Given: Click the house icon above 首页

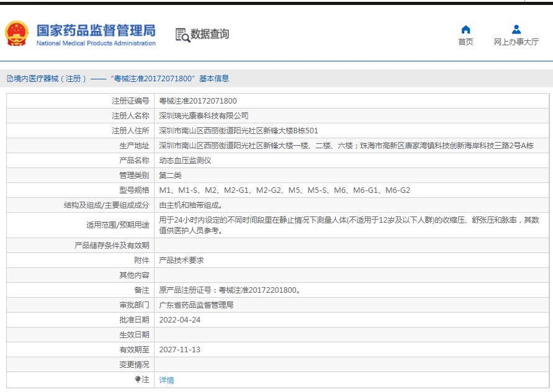Looking at the screenshot, I should (465, 29).
